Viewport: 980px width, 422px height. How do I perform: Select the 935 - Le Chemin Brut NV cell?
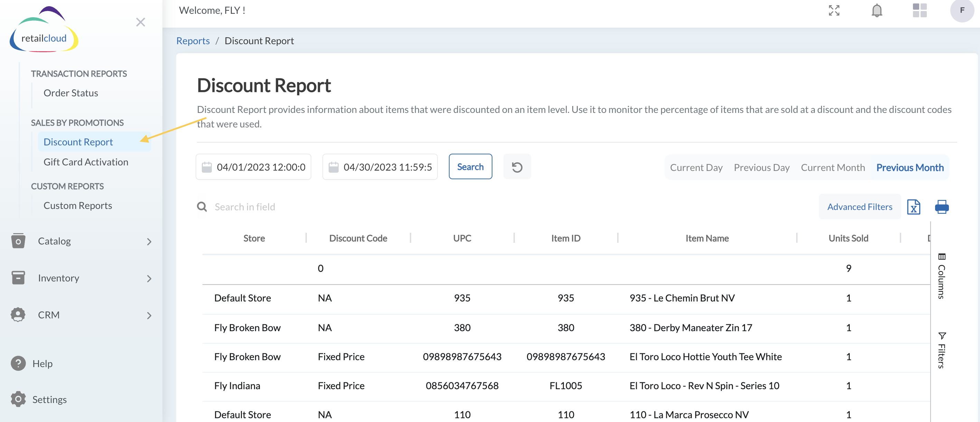[682, 298]
